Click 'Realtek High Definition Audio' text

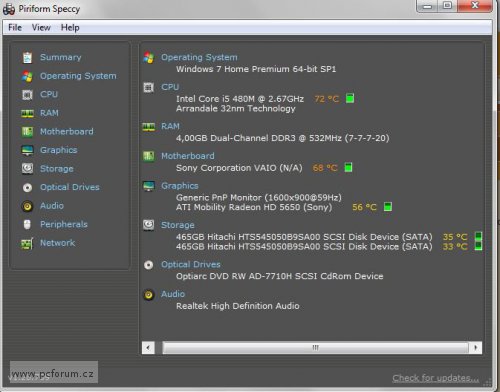[238, 306]
